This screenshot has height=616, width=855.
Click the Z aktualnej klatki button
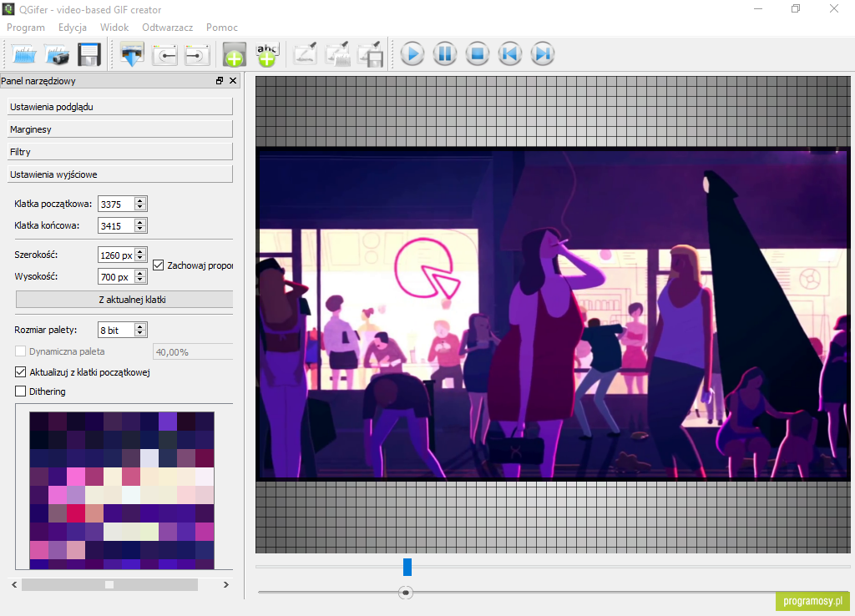(x=124, y=300)
